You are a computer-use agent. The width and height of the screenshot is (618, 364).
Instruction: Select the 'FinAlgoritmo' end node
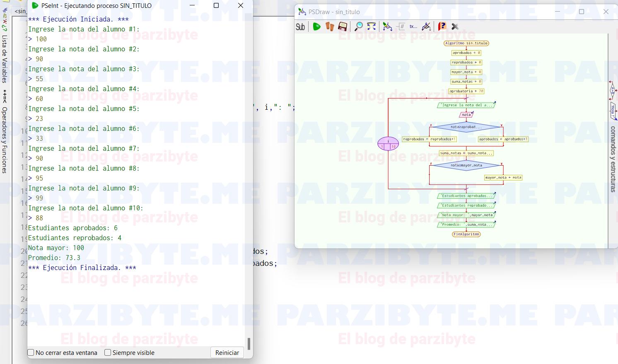pos(466,234)
